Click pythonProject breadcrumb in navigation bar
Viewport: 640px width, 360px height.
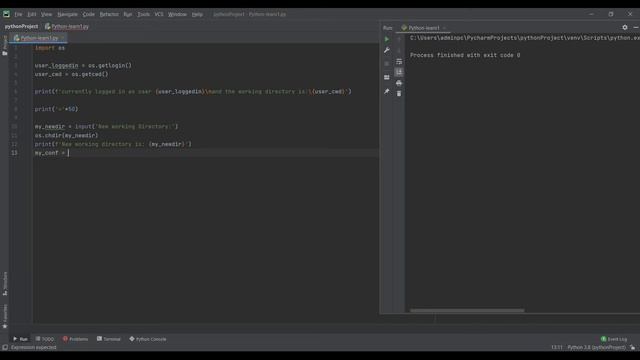tap(21, 27)
